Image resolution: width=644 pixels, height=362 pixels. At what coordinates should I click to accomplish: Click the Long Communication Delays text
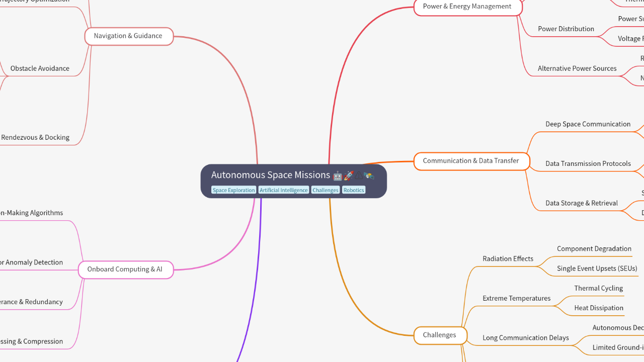click(526, 338)
